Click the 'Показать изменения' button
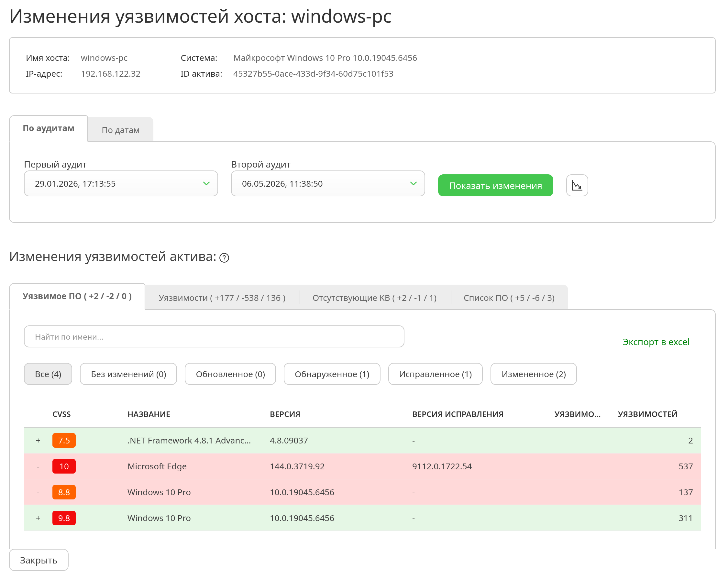728x579 pixels. click(495, 185)
